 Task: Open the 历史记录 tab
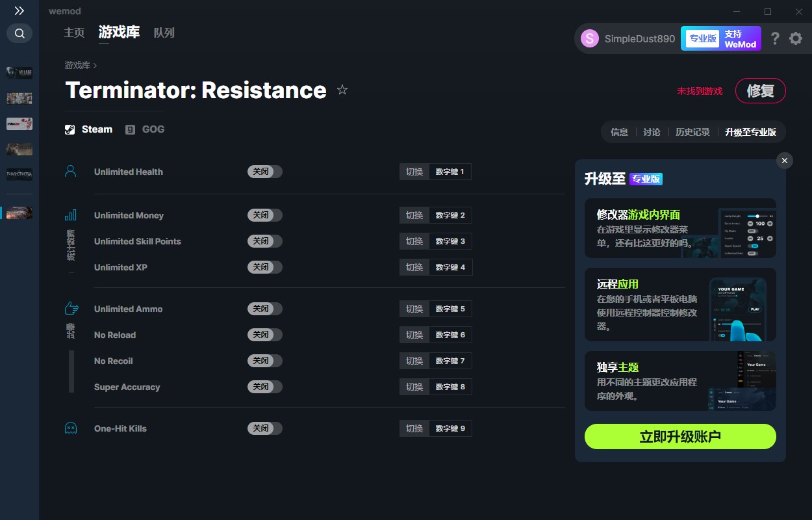click(692, 132)
